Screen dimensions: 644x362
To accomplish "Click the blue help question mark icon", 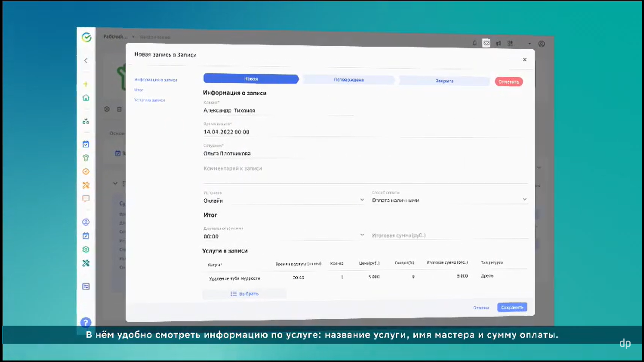I will [x=86, y=322].
